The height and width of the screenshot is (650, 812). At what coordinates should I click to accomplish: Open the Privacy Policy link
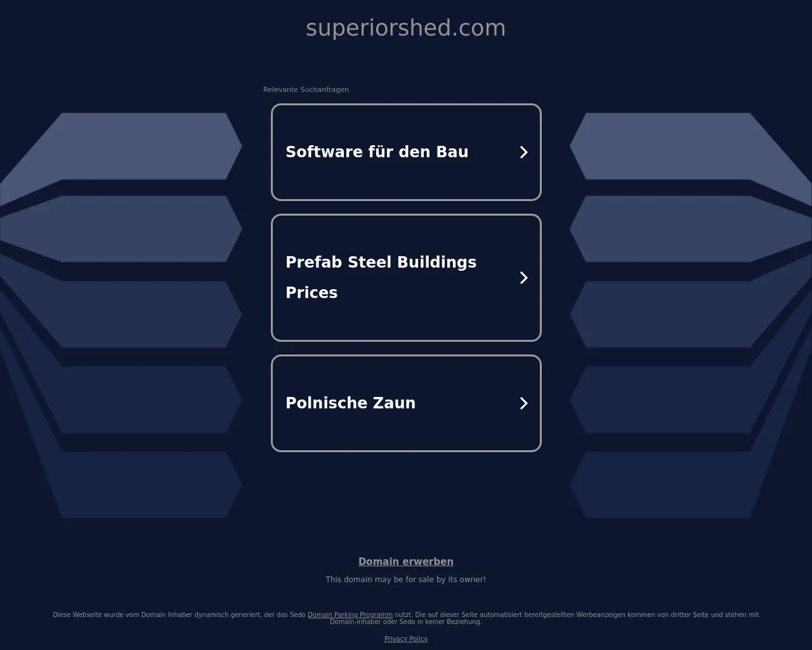tap(406, 639)
